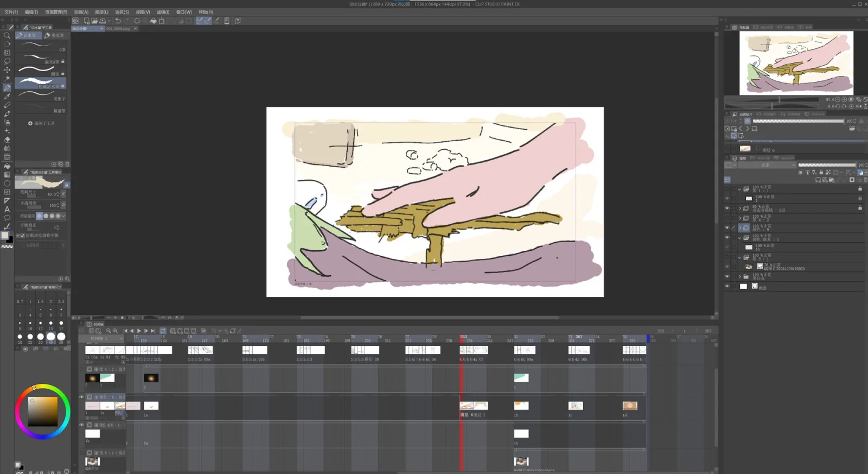The width and height of the screenshot is (868, 474).
Task: Open the 图层(L) menu
Action: [102, 12]
